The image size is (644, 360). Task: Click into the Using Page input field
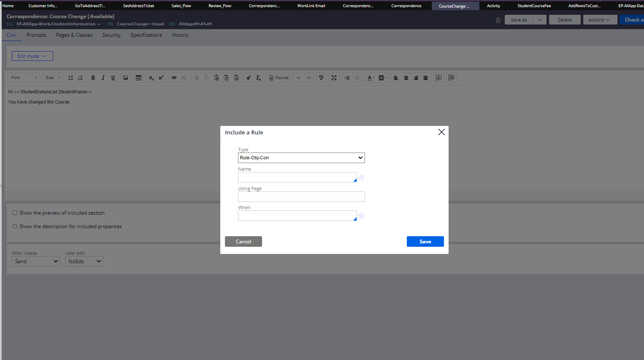coord(301,196)
